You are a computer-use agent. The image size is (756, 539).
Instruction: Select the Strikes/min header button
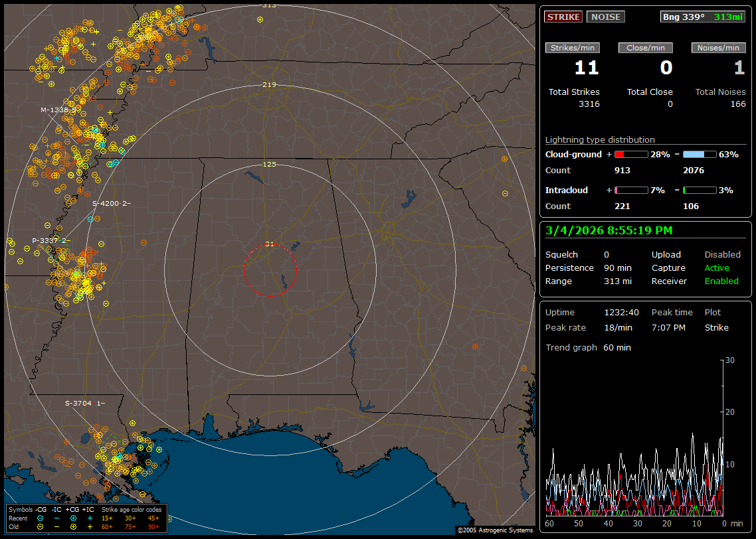click(573, 48)
